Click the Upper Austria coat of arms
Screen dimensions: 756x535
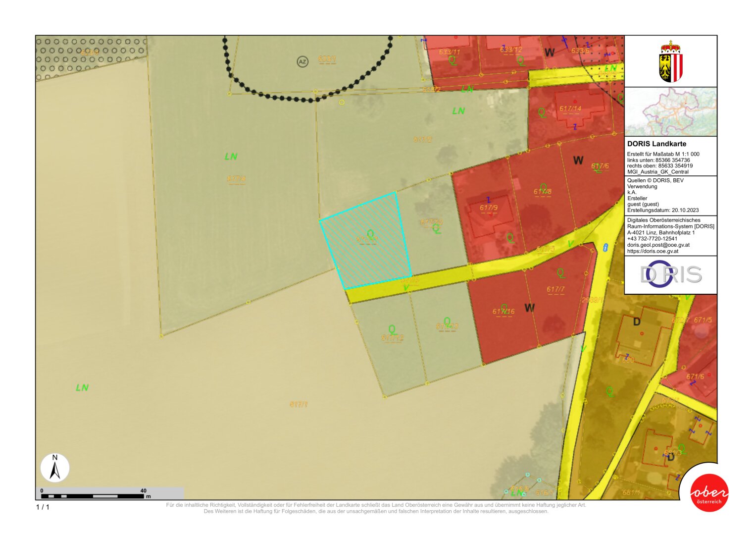[x=670, y=61]
